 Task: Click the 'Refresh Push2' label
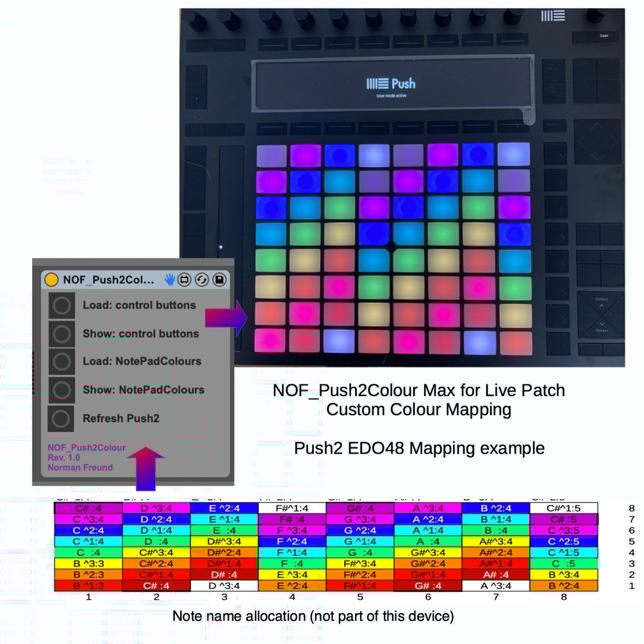pos(120,418)
